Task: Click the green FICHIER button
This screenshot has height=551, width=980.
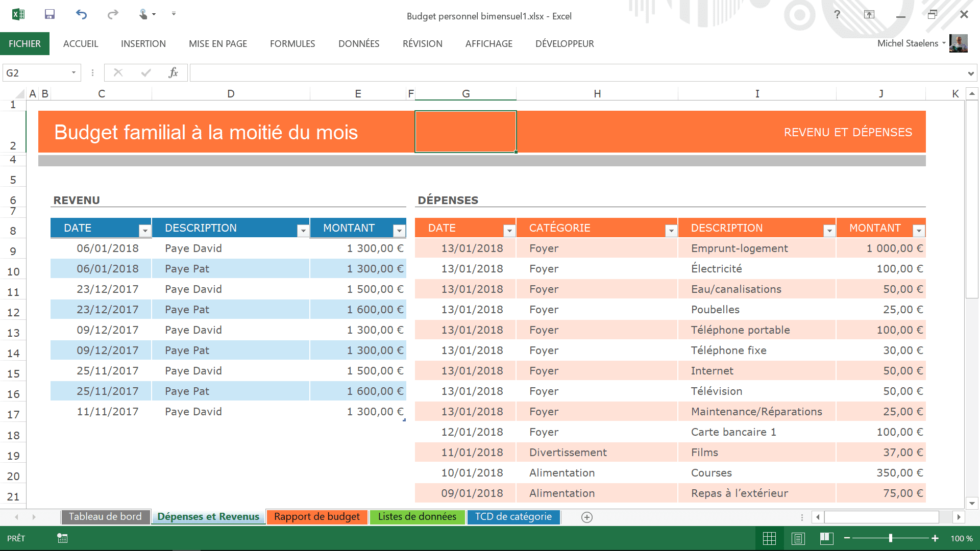Action: [24, 44]
